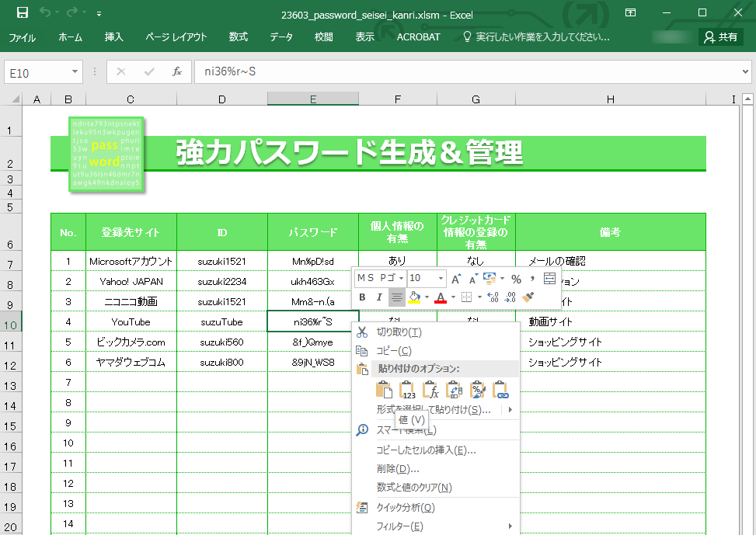
Task: Toggle Bold formatting on the mini toolbar
Action: point(363,297)
